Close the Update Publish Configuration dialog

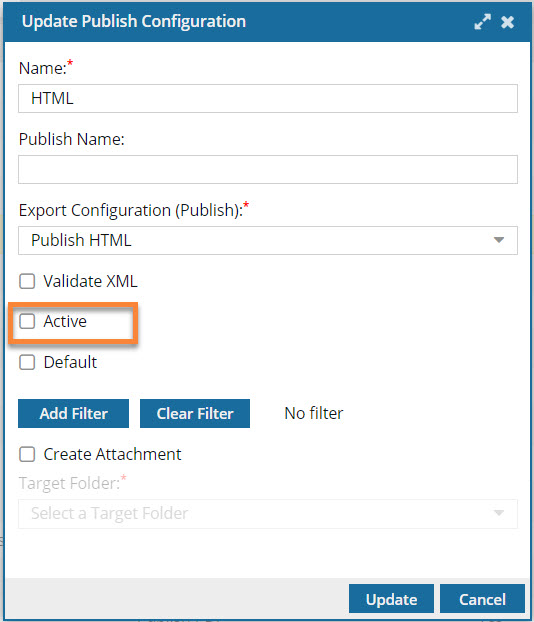click(507, 22)
